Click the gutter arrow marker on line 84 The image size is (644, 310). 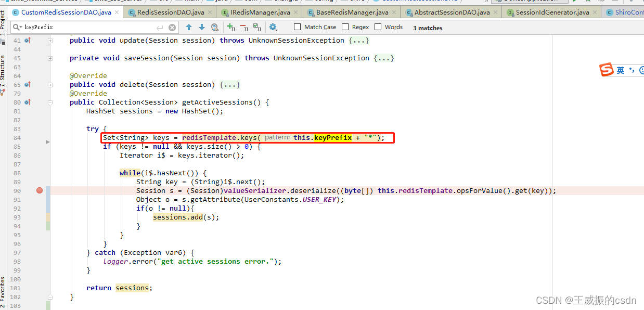pyautogui.click(x=48, y=141)
